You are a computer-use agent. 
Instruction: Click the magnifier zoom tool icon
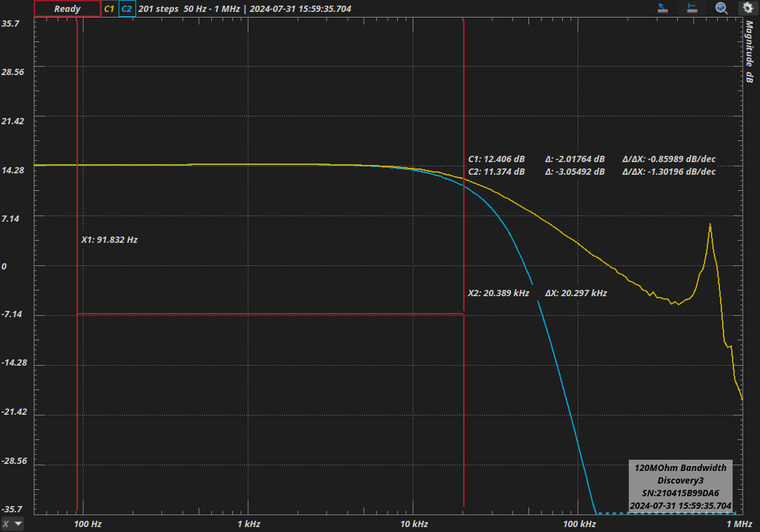(721, 8)
